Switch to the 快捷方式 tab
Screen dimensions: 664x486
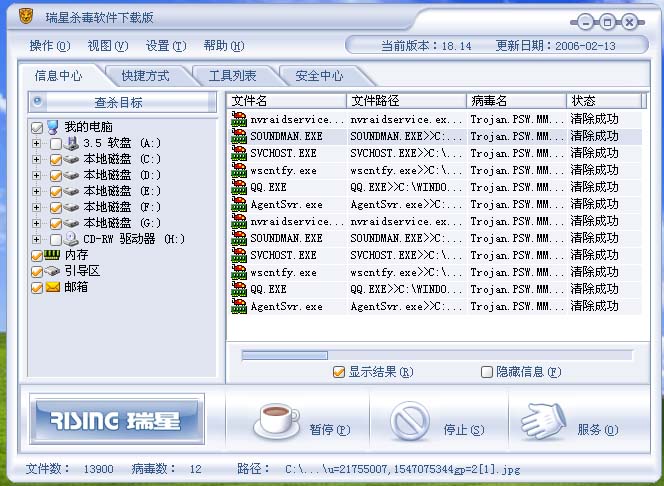(145, 76)
